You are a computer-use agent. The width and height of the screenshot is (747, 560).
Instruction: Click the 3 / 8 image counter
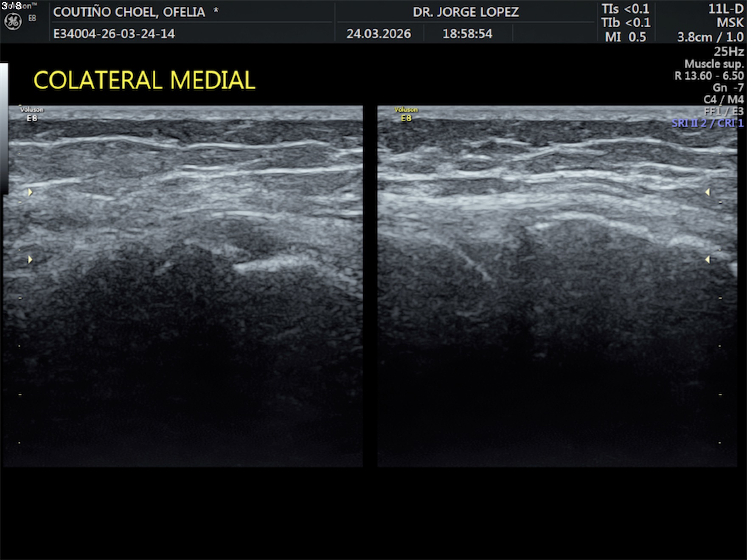pyautogui.click(x=11, y=6)
